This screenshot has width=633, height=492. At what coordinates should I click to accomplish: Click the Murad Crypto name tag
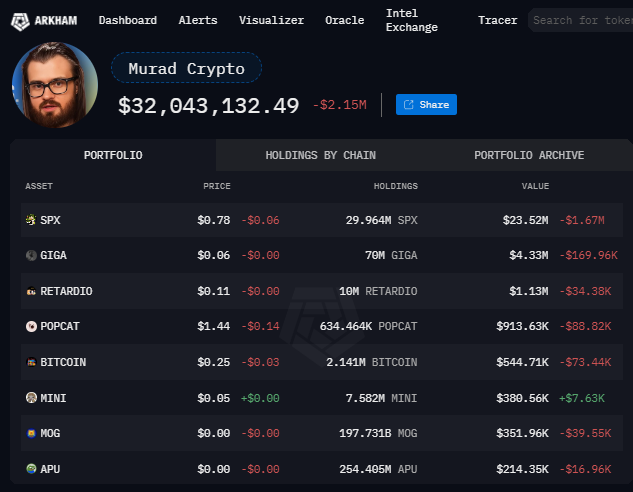[187, 68]
